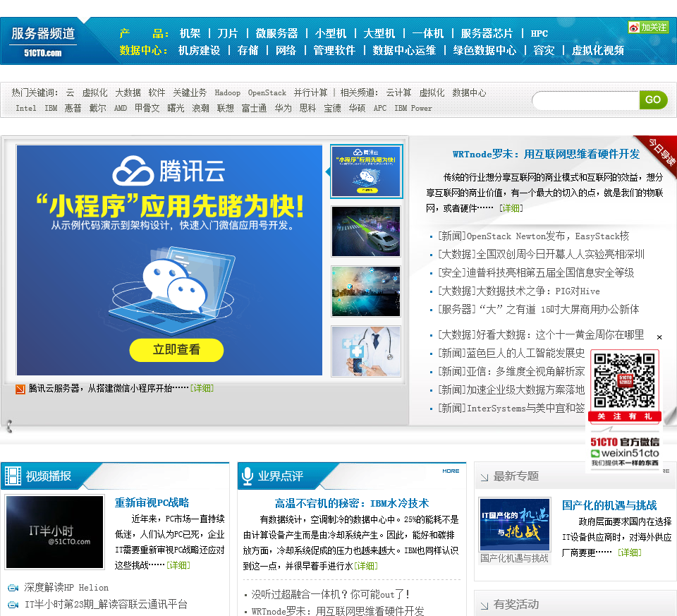
Task: Open the 服务器芯片 menu item
Action: 487,33
